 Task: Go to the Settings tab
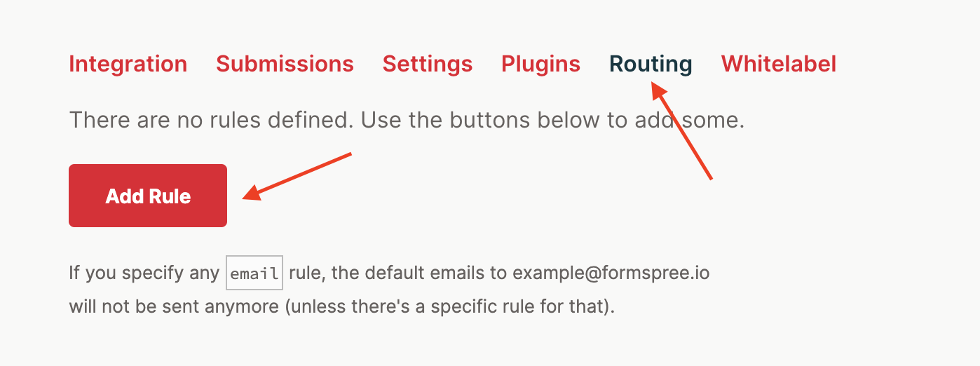428,65
